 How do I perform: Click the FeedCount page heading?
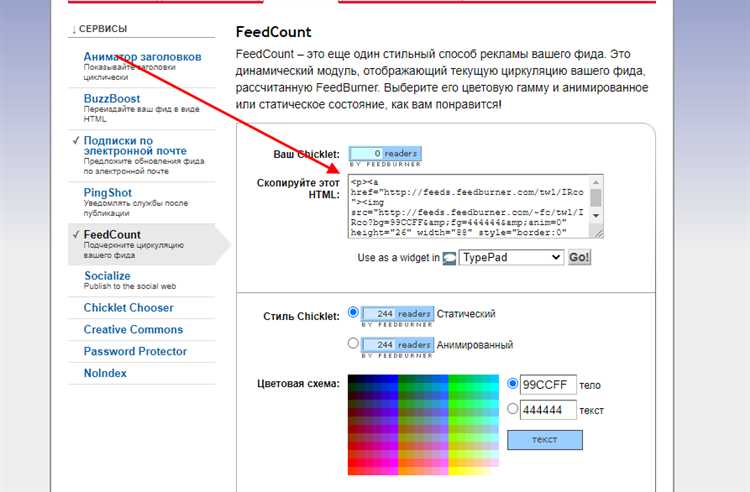click(274, 32)
